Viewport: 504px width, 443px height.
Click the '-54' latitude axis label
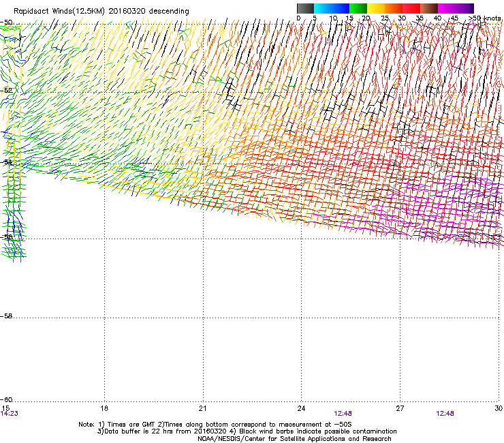tap(6, 162)
